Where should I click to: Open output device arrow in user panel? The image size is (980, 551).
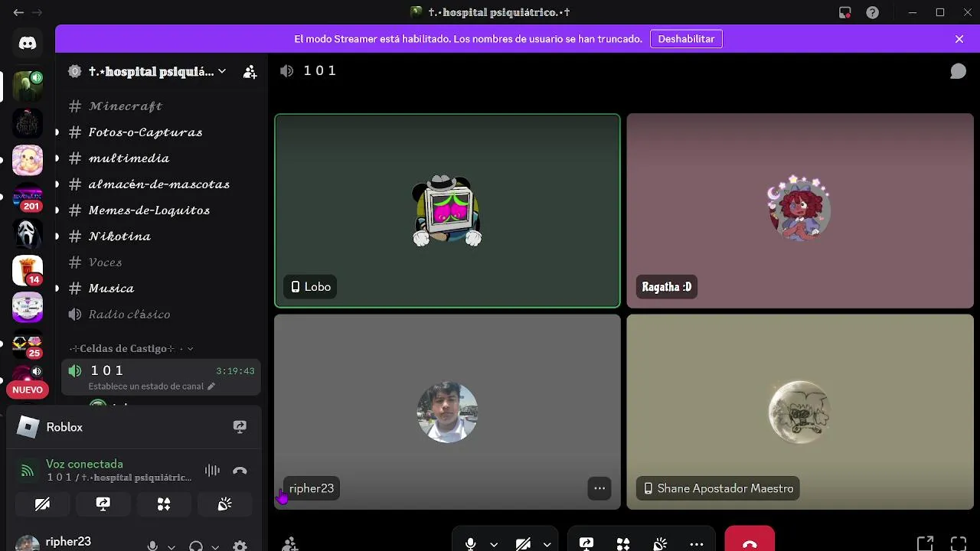coord(215,546)
